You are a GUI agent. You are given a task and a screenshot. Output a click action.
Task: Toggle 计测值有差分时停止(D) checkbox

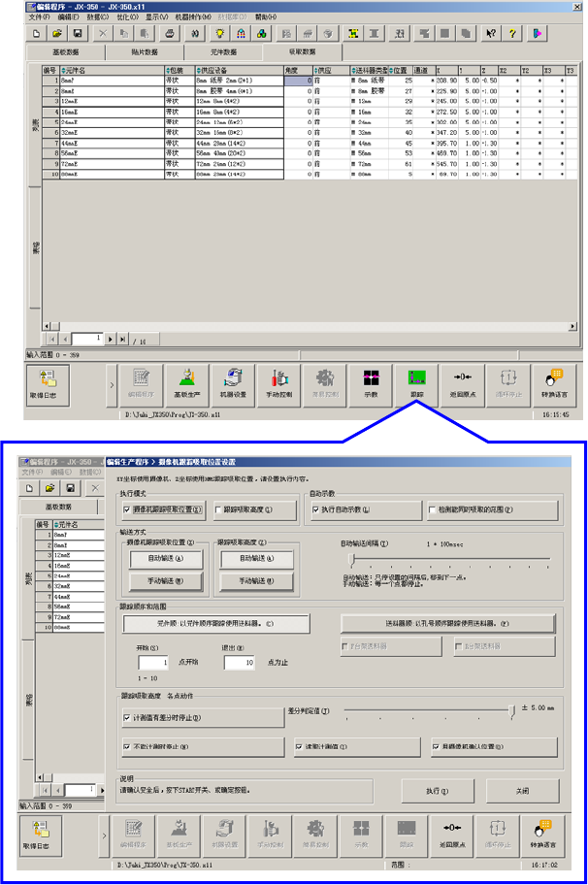[127, 718]
